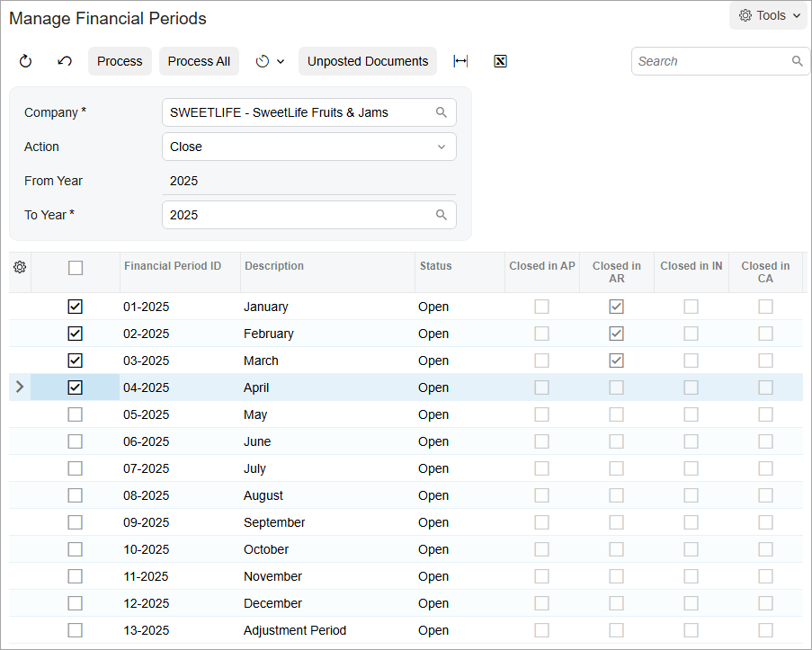Click the Closed in AR checkbox for January
The height and width of the screenshot is (650, 812).
coord(616,307)
